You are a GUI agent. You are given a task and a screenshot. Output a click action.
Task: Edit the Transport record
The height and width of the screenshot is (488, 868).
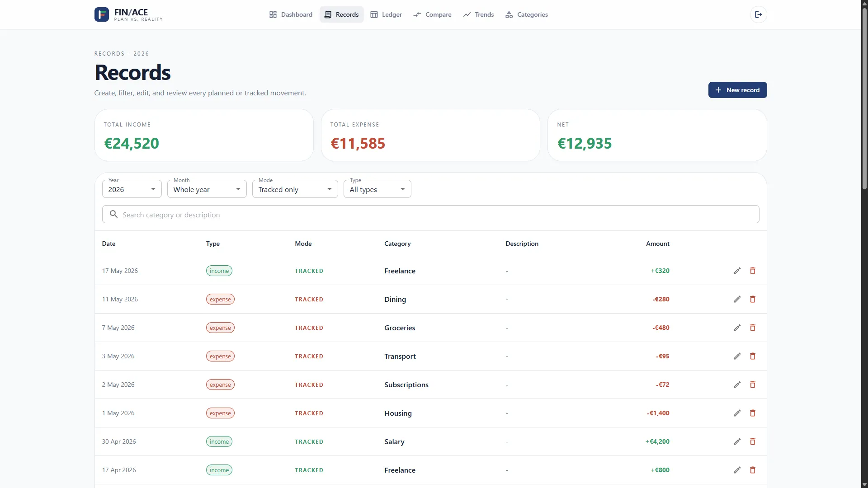pos(737,356)
